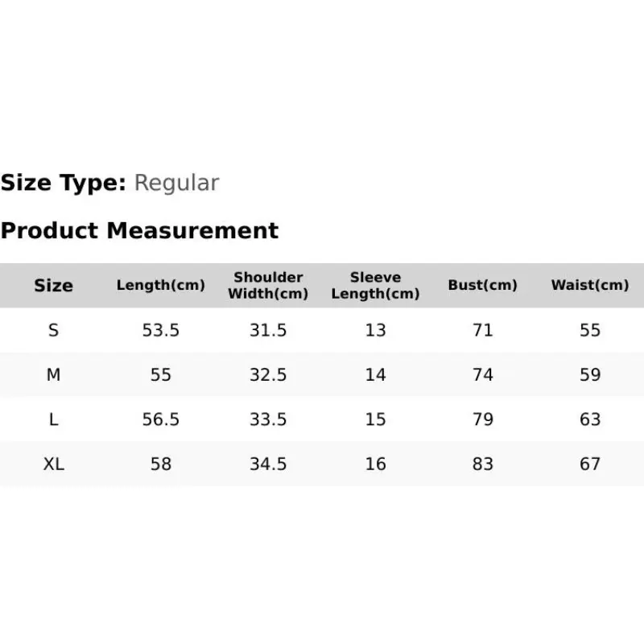Click the sleeve length value 15
This screenshot has height=644, width=644.
[375, 419]
